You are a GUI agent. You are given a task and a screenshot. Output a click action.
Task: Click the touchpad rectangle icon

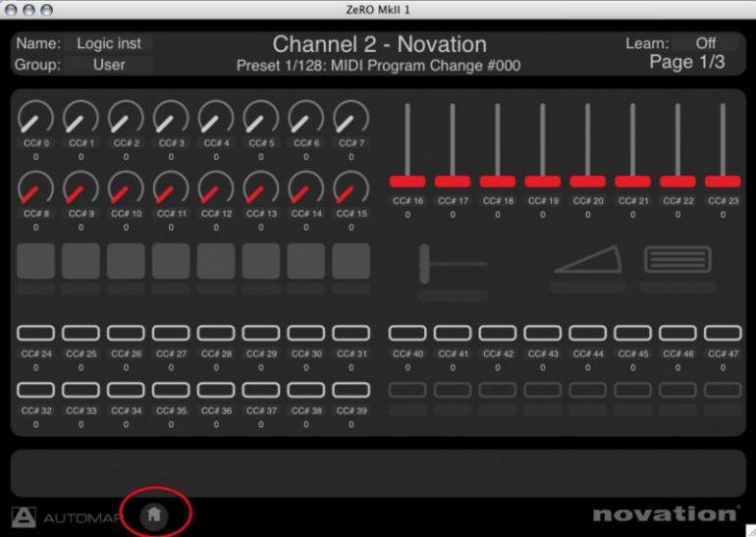point(677,259)
